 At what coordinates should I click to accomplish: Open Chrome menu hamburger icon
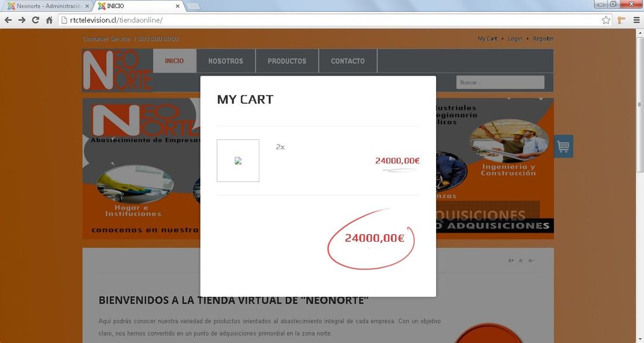point(636,20)
